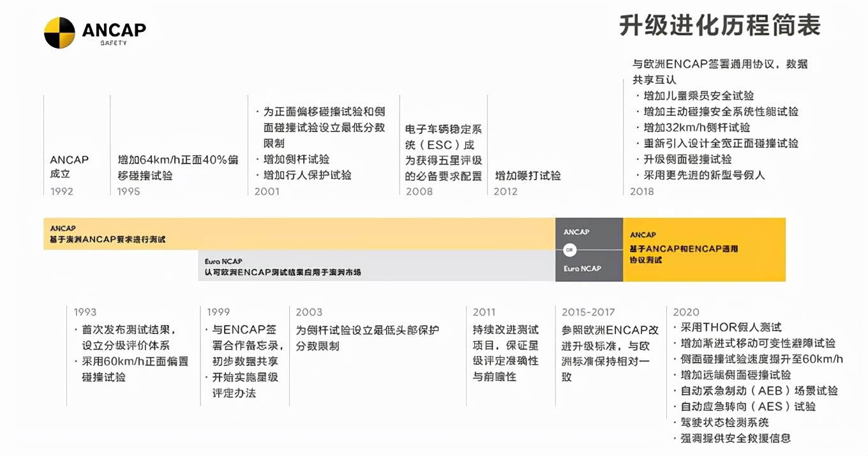The width and height of the screenshot is (868, 456).
Task: Click the bullet 采用THOR假人测试
Action: pos(727,327)
